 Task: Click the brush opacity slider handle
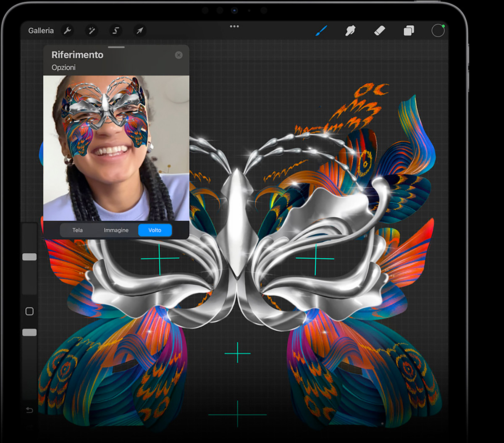pyautogui.click(x=29, y=333)
